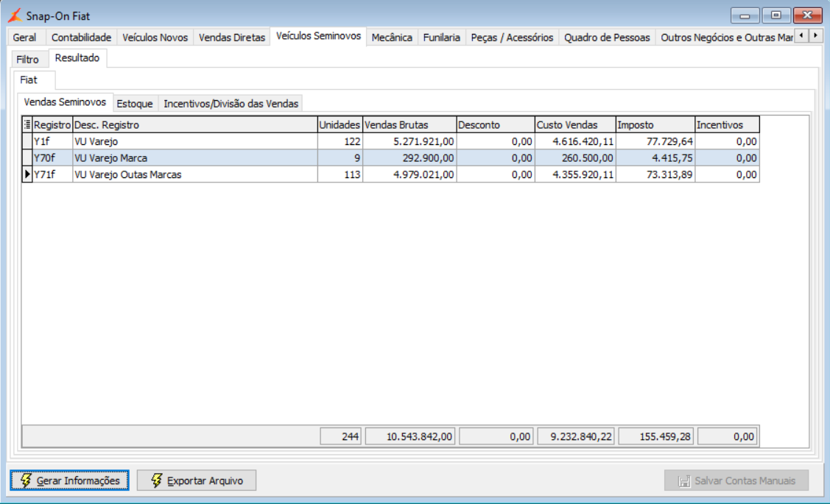The image size is (830, 504).
Task: Click the 4.355.920,11 cost cell
Action: click(575, 174)
